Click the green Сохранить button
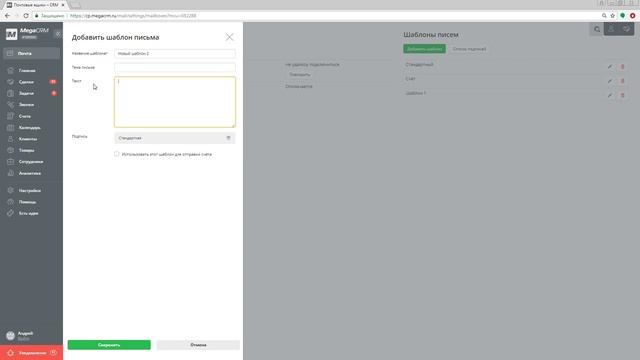Screen dimensions: 640x360 pyautogui.click(x=109, y=345)
